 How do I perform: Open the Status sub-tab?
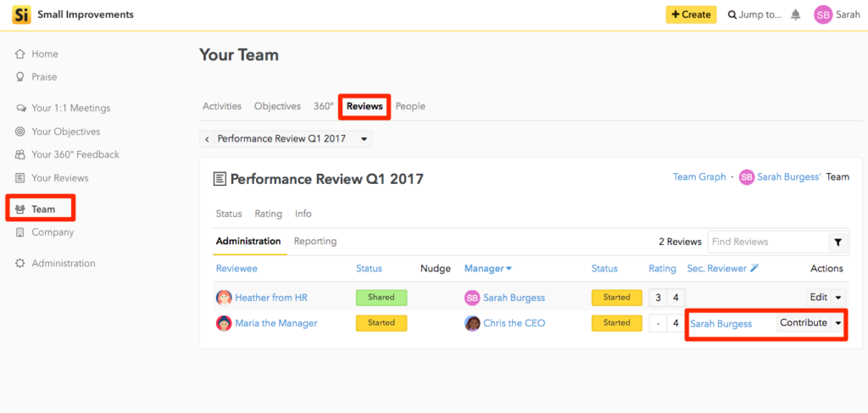[229, 214]
